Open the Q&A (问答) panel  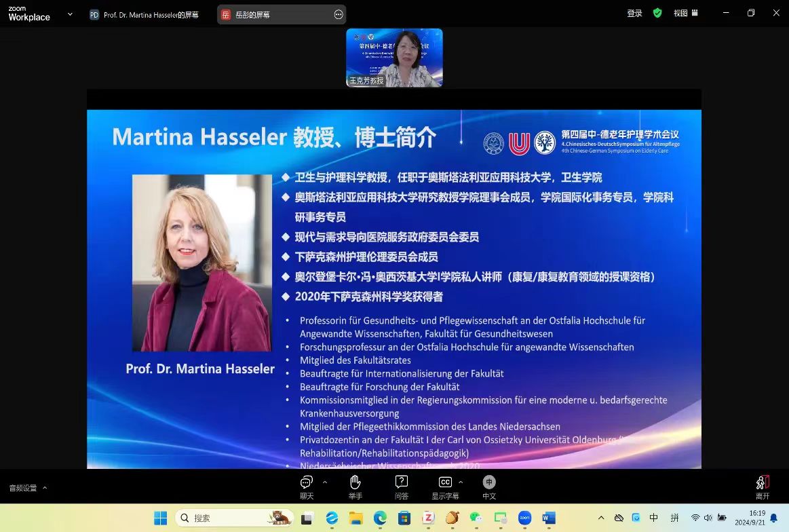(x=402, y=487)
